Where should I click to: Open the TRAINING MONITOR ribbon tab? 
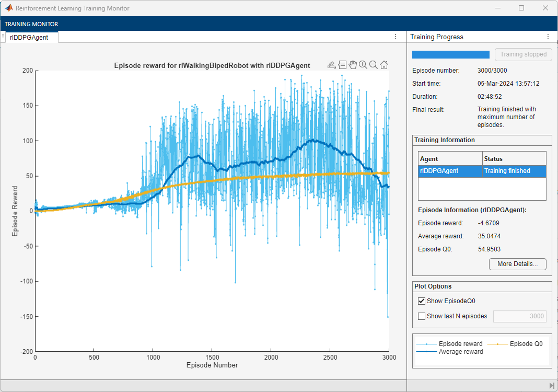31,24
